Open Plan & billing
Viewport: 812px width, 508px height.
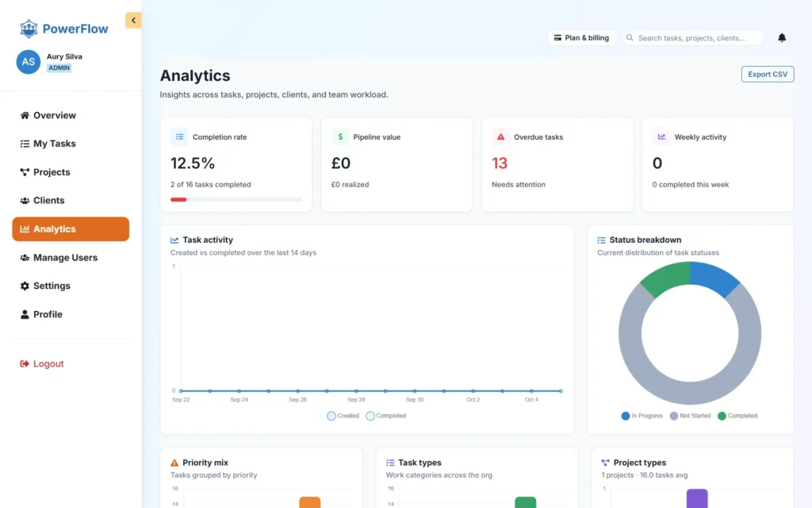point(581,38)
